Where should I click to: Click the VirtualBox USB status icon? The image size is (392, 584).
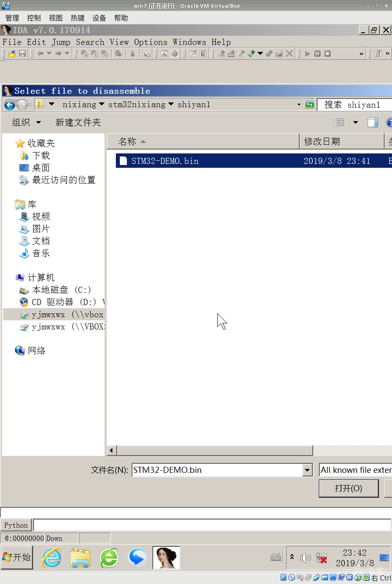point(317,578)
